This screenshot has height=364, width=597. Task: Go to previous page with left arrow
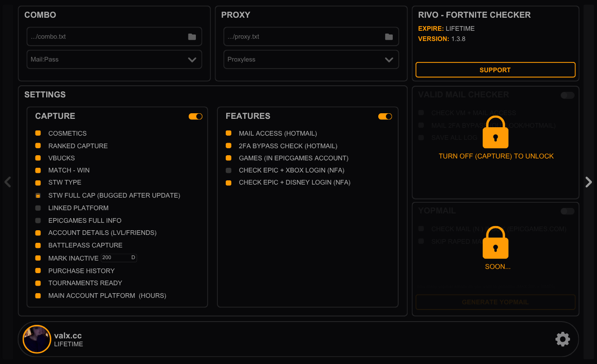tap(7, 182)
